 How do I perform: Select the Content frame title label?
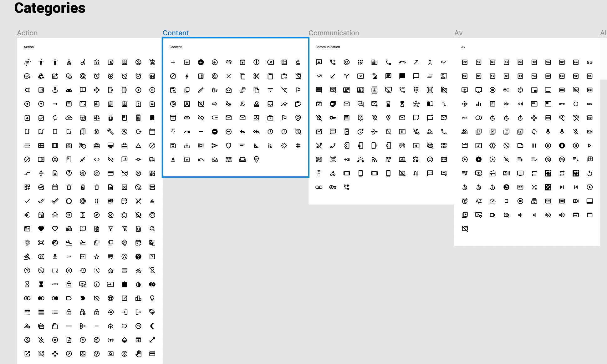[176, 33]
